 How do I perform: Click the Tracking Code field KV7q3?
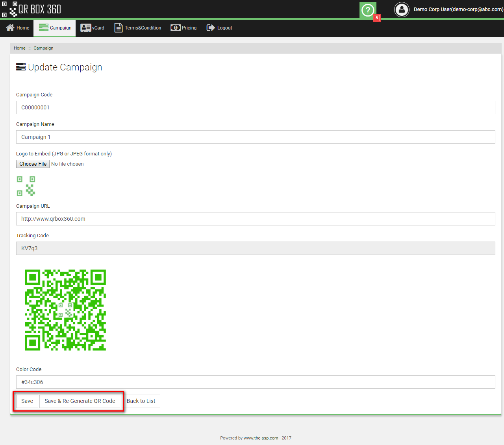coord(256,248)
